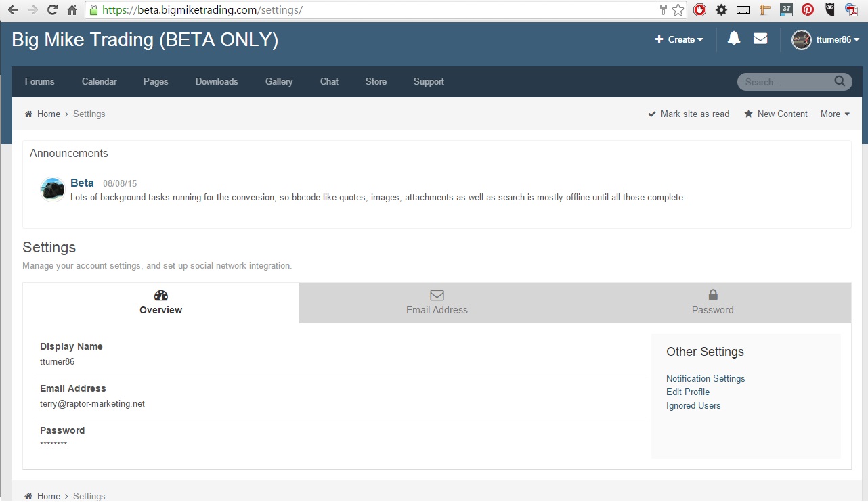Open Notification Settings link

(x=706, y=378)
